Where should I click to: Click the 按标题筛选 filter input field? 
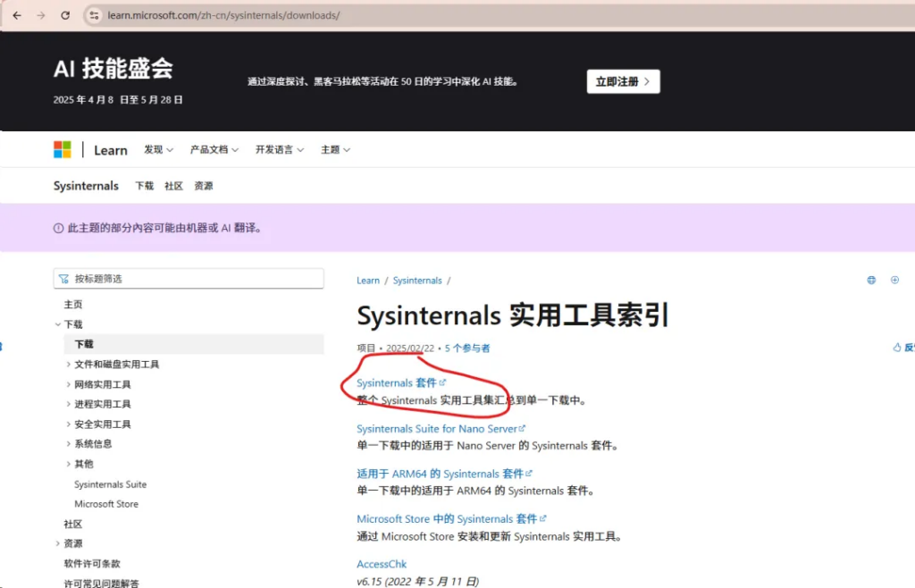[x=189, y=279]
